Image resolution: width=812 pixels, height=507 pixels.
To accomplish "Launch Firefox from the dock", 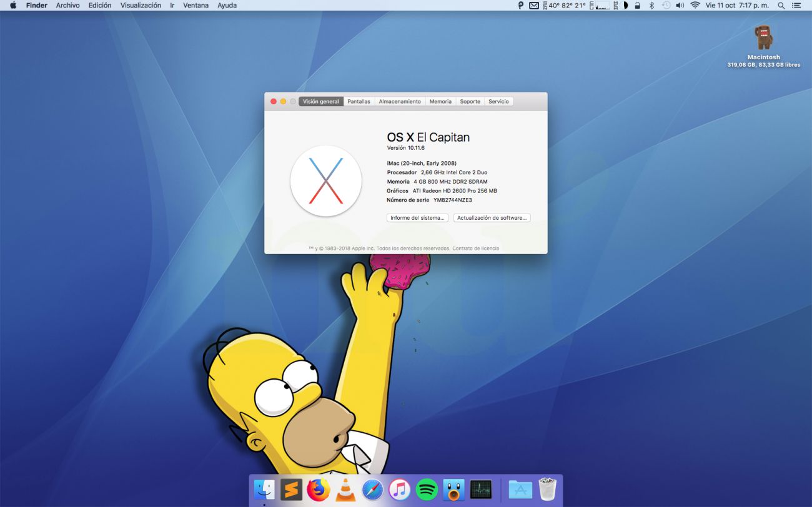I will tap(318, 490).
